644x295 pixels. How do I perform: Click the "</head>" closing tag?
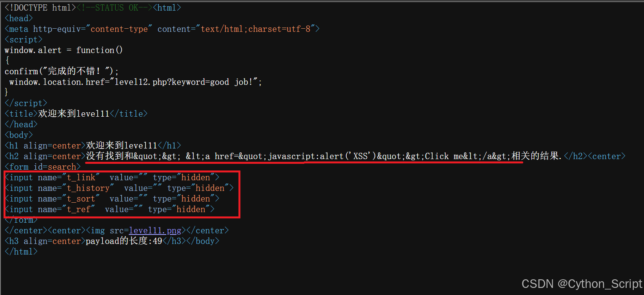click(x=21, y=125)
